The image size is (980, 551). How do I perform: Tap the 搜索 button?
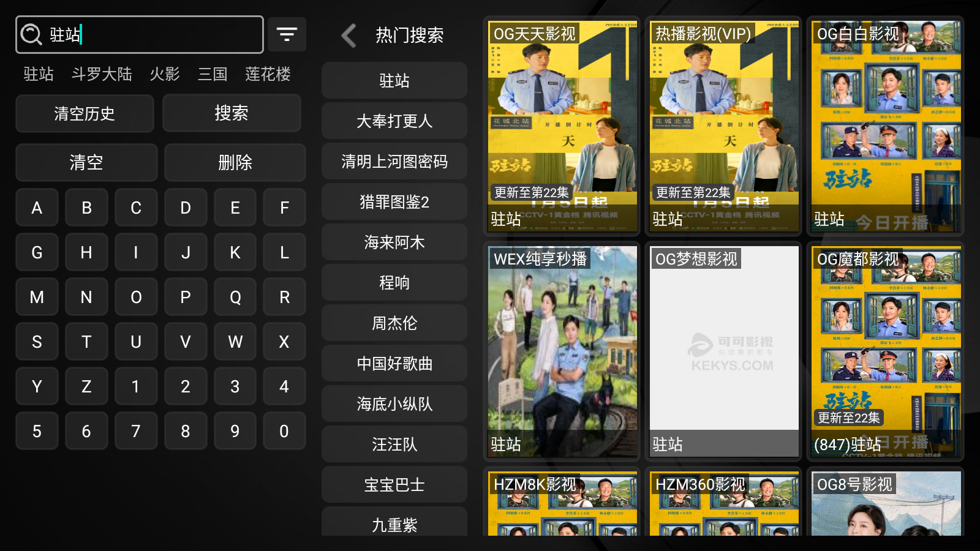(232, 113)
